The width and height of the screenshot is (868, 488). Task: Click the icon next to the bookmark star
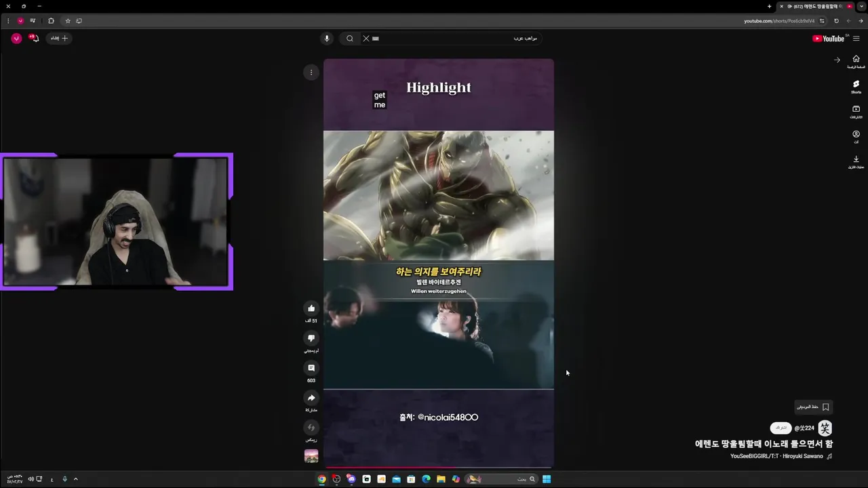79,21
